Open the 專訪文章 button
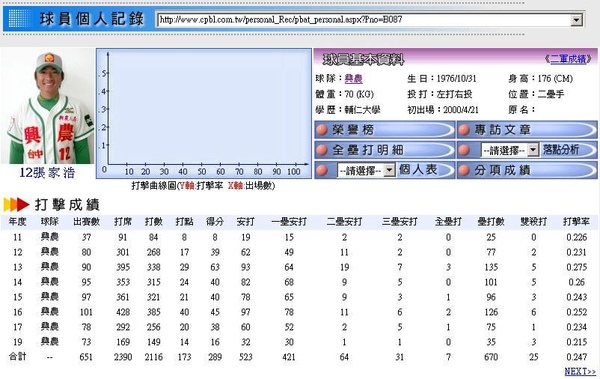 pyautogui.click(x=527, y=130)
